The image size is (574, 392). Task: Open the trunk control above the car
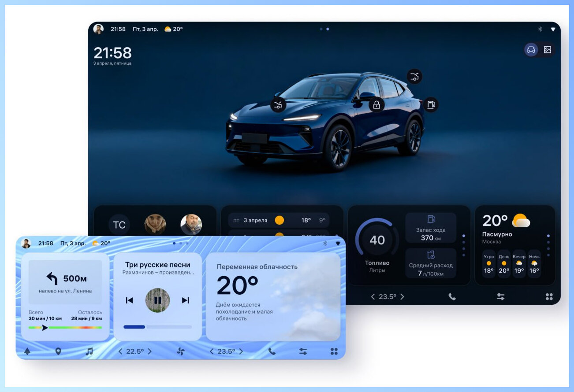point(414,77)
